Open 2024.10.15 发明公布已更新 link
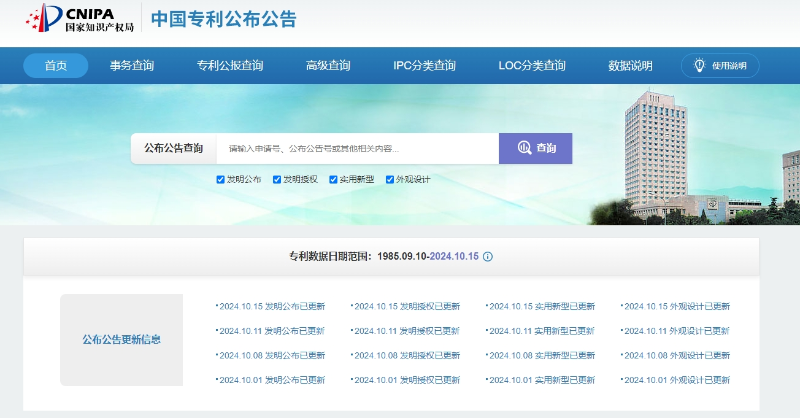This screenshot has height=418, width=800. pyautogui.click(x=272, y=306)
